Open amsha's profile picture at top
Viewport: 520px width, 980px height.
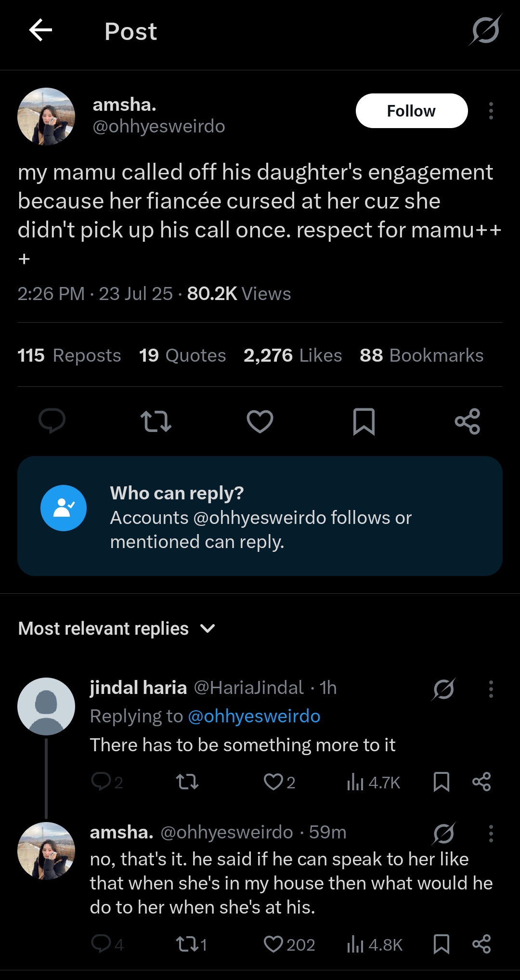[x=46, y=117]
